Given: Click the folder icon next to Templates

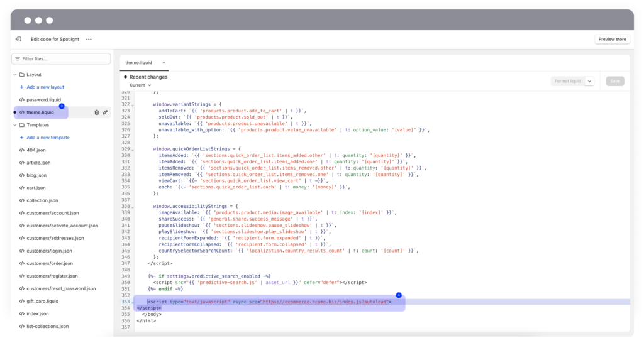Looking at the screenshot, I should coord(22,125).
